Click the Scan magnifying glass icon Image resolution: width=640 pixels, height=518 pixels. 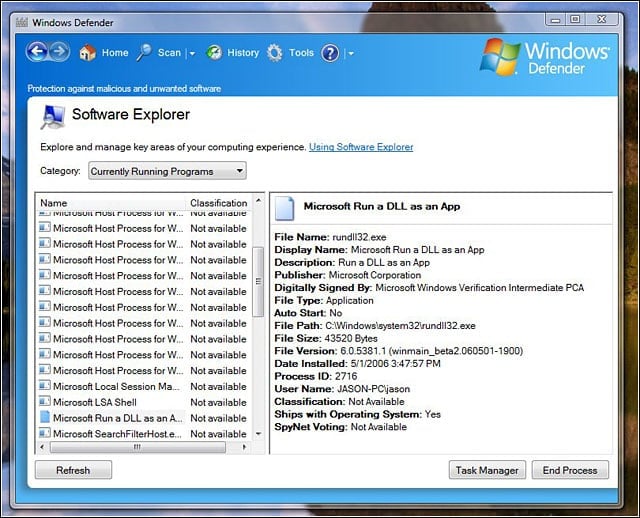point(144,53)
